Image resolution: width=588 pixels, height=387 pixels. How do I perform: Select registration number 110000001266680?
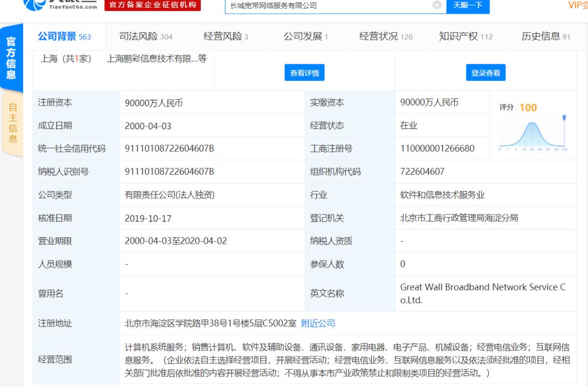[437, 149]
